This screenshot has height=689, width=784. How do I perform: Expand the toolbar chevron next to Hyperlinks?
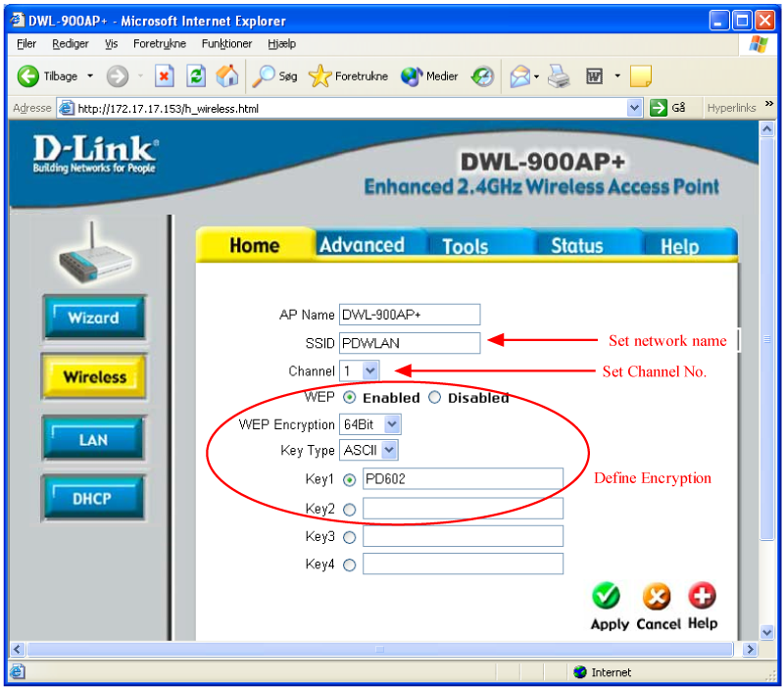769,104
